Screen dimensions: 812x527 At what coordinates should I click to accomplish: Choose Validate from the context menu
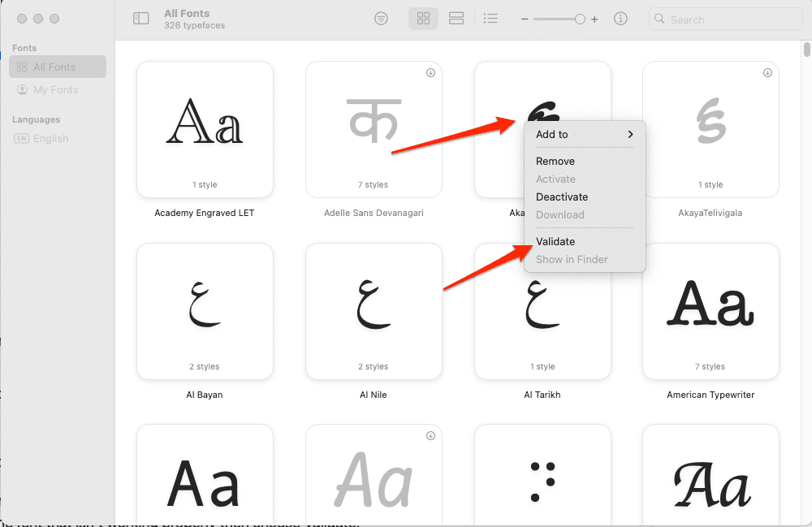point(555,241)
